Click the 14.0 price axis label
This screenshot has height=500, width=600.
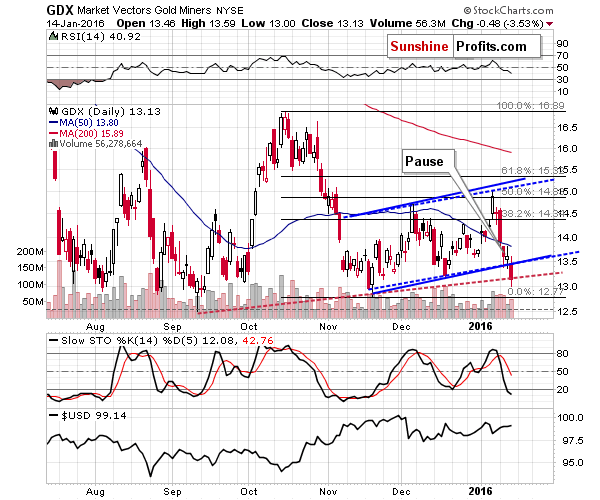[x=566, y=238]
